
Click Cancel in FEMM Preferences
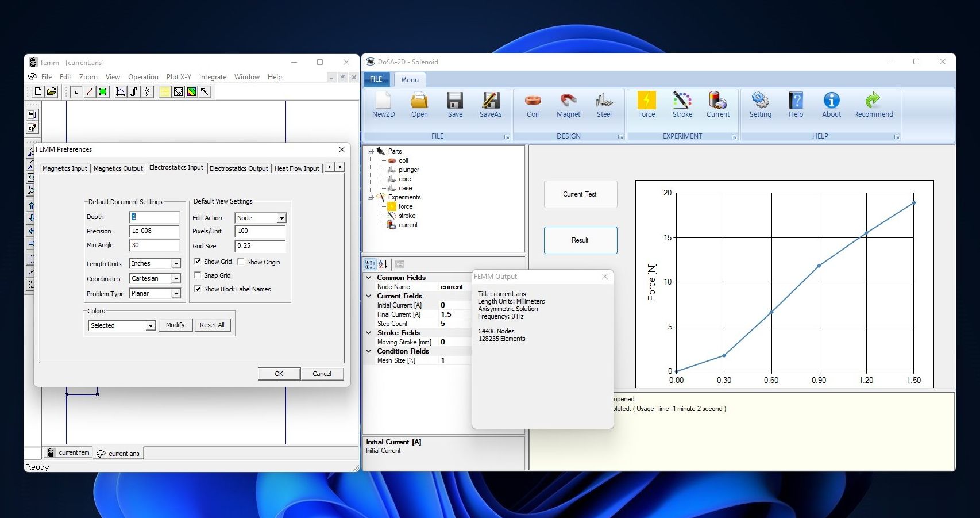tap(322, 374)
